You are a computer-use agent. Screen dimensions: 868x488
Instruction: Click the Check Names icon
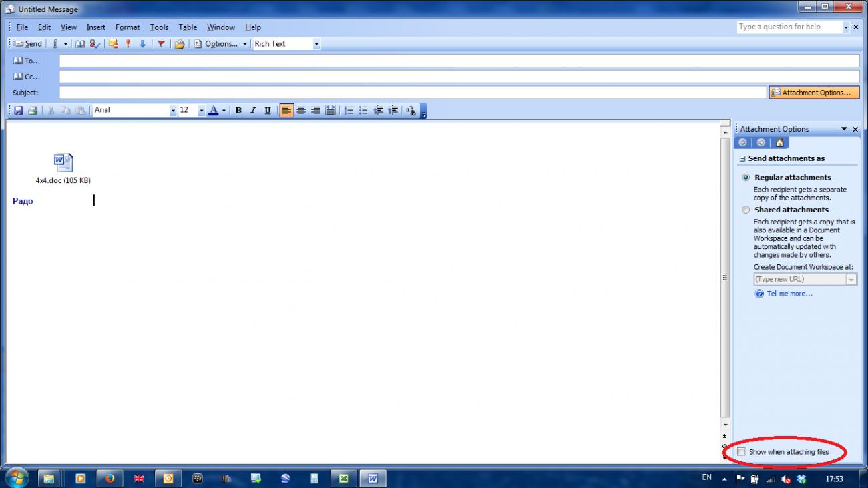pyautogui.click(x=95, y=44)
